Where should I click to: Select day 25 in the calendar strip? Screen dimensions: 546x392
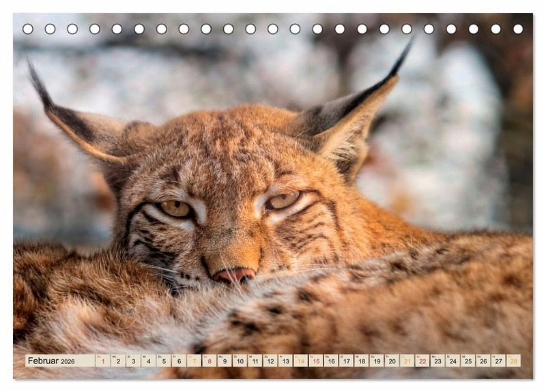(468, 361)
